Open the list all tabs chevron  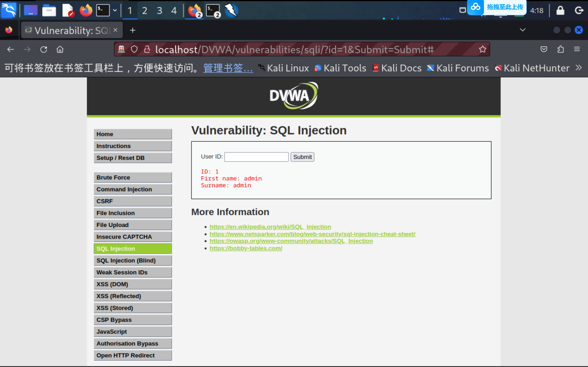point(523,30)
